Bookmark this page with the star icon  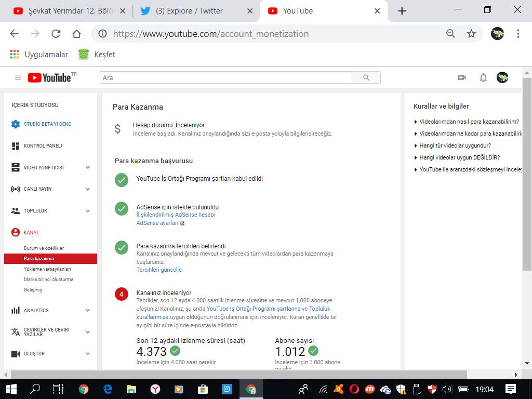click(471, 34)
